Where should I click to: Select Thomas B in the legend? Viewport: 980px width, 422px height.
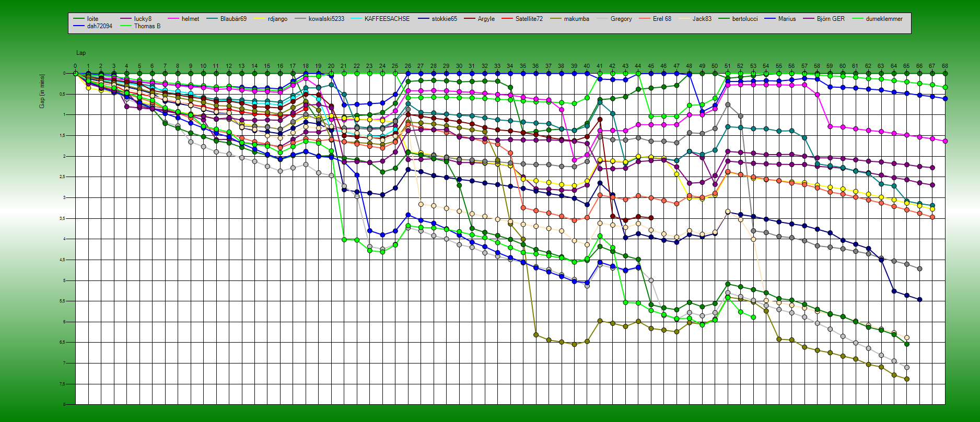[147, 26]
